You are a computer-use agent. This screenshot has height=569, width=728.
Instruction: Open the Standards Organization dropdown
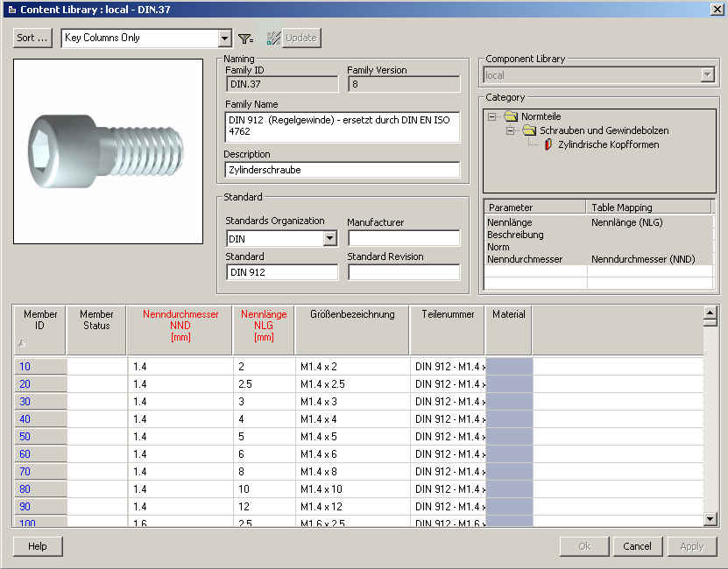[330, 238]
